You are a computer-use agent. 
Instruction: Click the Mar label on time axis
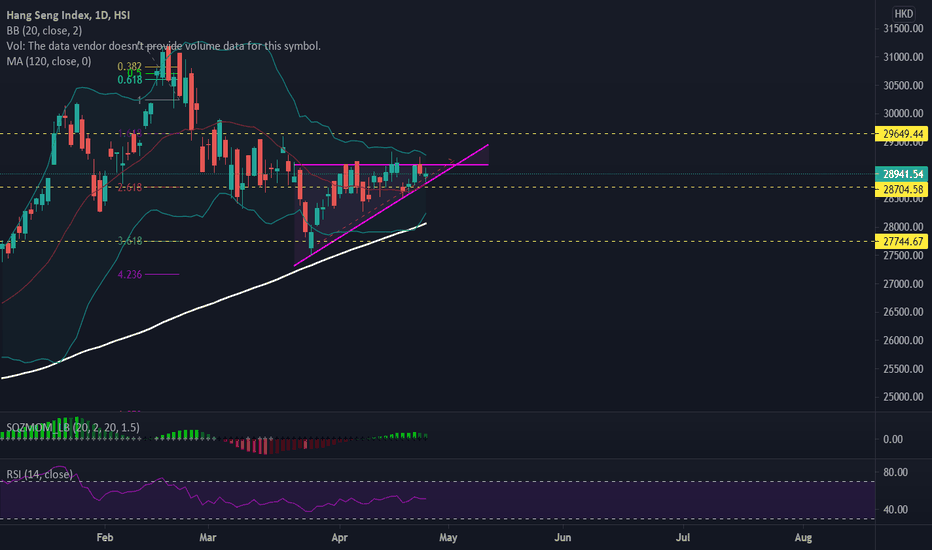[207, 538]
